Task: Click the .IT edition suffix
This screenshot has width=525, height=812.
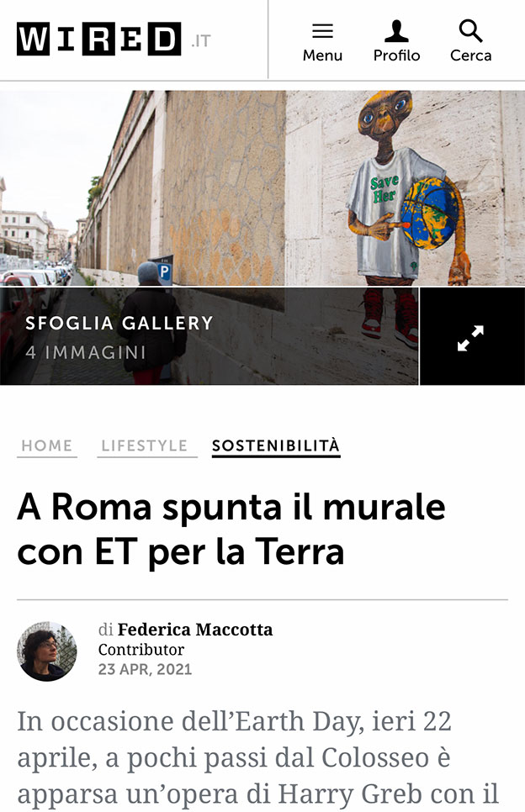Action: pos(200,41)
